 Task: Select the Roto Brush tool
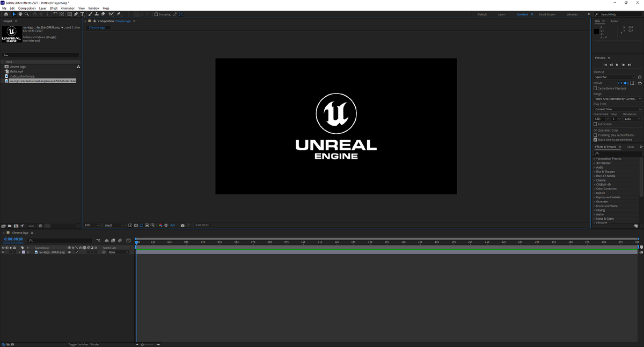tap(111, 14)
